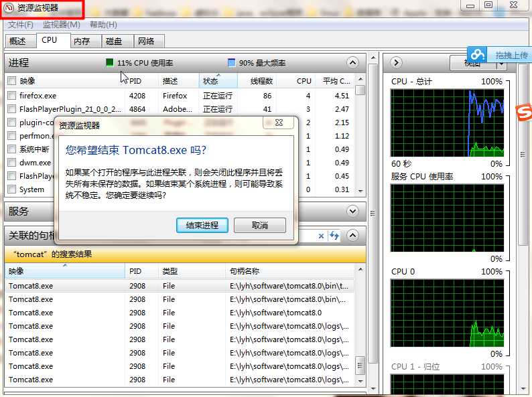Check the plugin-co process checkbox
Screen dimensions: 532x397
click(12, 123)
